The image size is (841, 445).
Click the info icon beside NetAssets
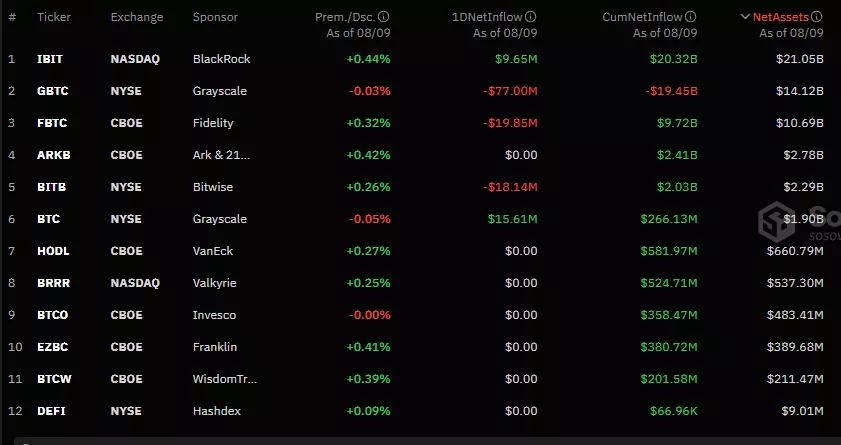(x=817, y=17)
